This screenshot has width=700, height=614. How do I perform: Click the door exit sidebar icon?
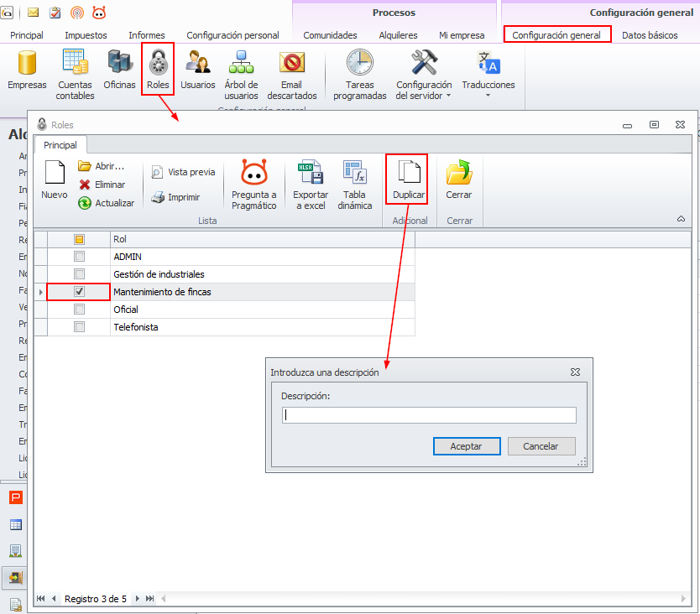(16, 578)
